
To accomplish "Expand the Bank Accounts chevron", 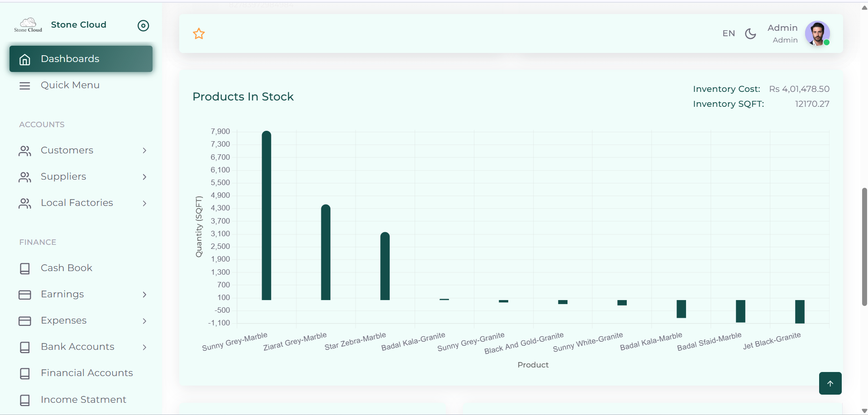I will pos(144,347).
